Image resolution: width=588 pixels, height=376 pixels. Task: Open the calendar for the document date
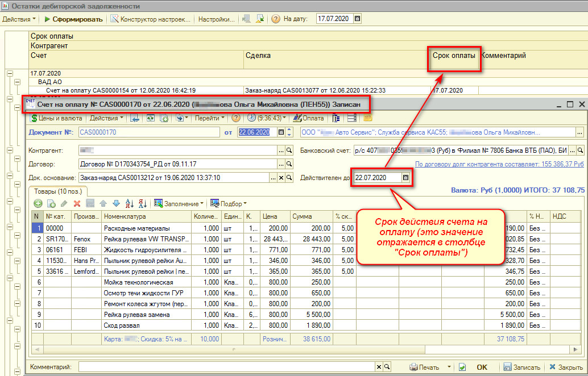[x=281, y=132]
